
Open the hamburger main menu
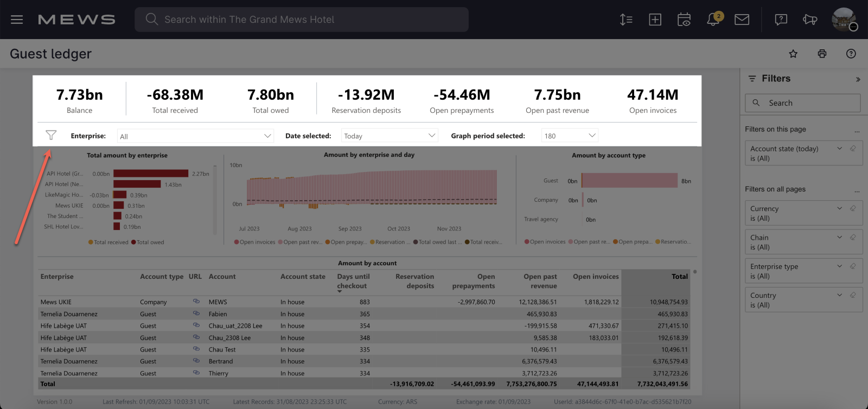tap(17, 20)
